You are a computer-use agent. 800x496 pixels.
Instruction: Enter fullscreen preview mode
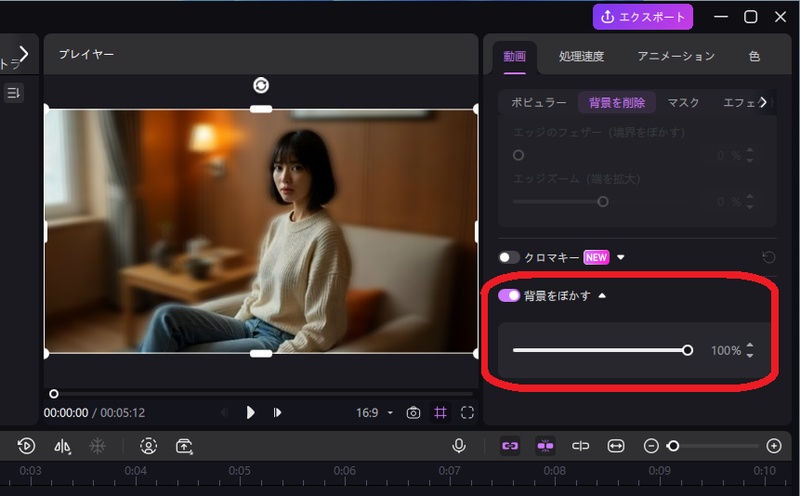click(467, 412)
